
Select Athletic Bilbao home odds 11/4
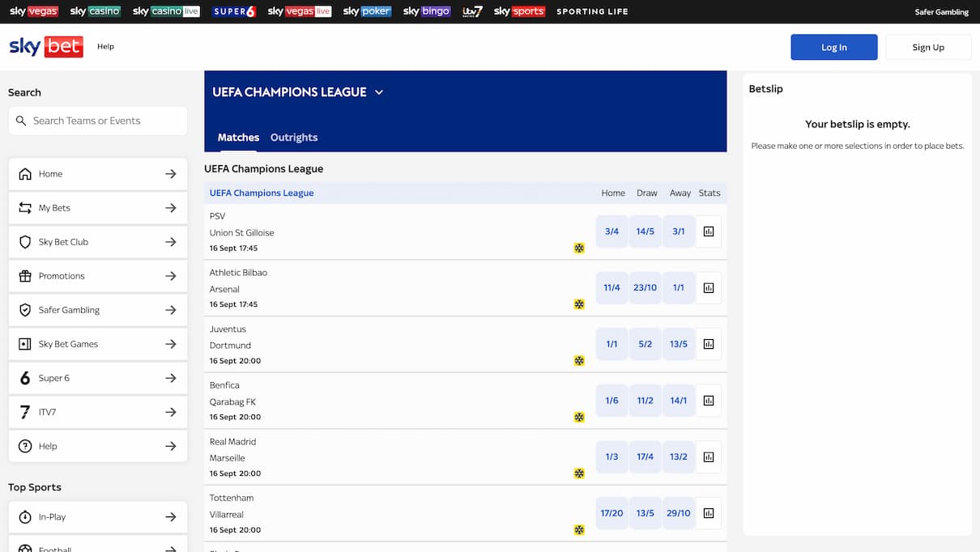(611, 287)
